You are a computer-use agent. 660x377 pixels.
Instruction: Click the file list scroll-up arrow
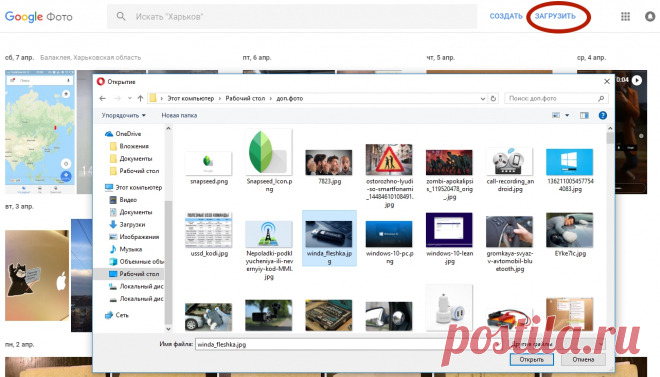610,128
